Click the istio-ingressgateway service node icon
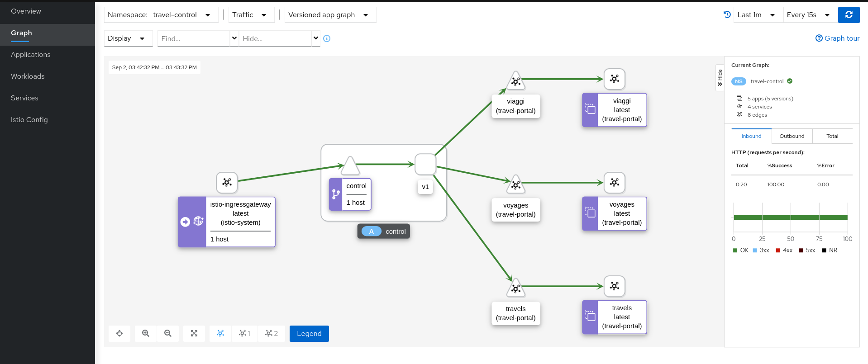868x364 pixels. coord(227,182)
